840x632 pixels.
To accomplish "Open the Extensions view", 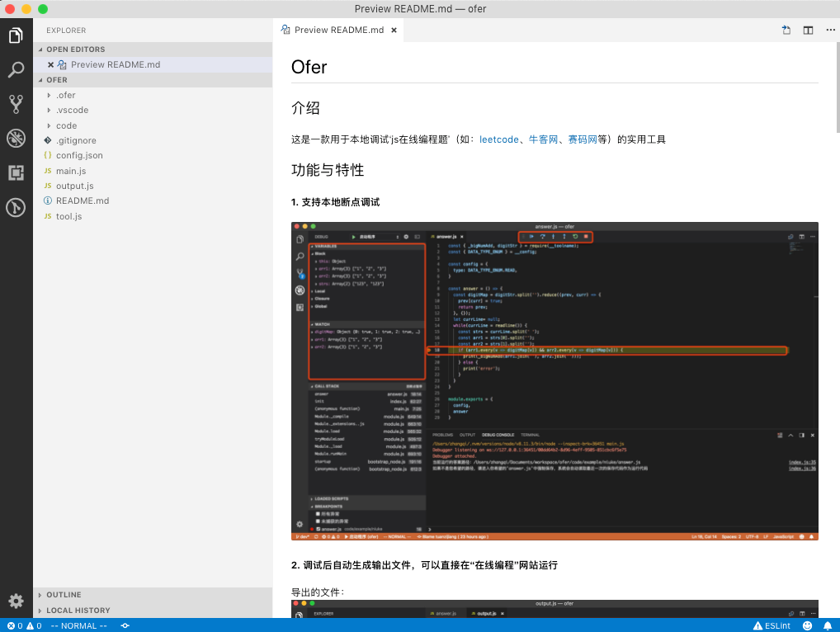I will tap(16, 172).
